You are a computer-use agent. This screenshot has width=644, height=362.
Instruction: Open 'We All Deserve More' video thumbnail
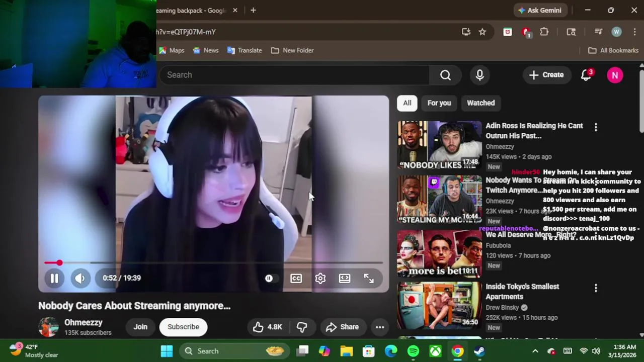coord(439,254)
